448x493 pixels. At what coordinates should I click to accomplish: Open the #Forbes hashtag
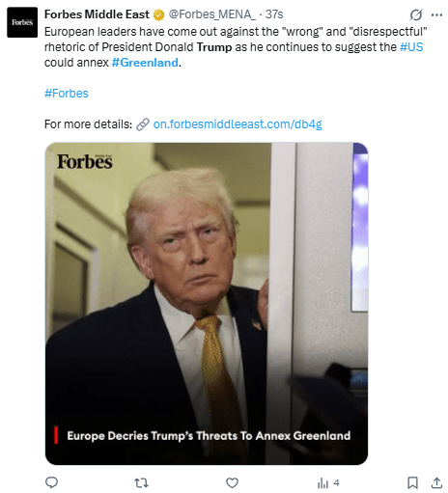(x=67, y=94)
